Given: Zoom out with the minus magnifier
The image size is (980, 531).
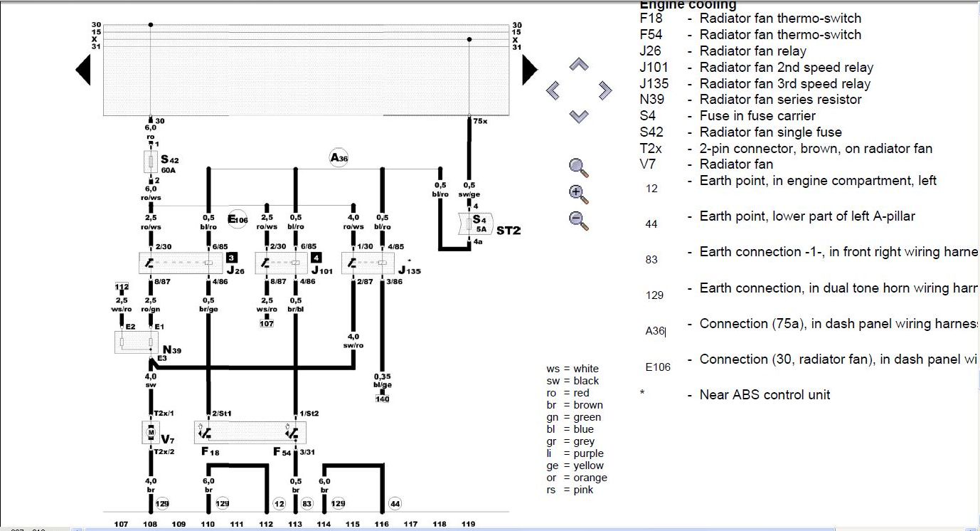Looking at the screenshot, I should tap(579, 220).
